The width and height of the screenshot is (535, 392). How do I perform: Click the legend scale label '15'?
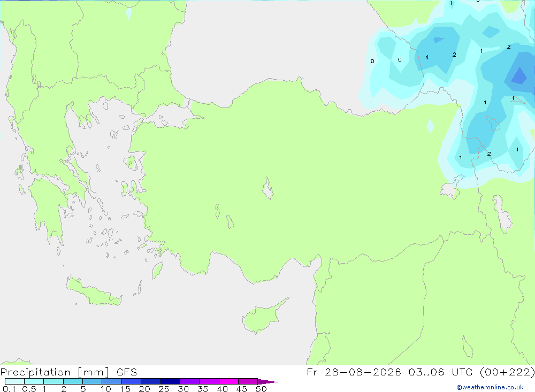(125, 389)
